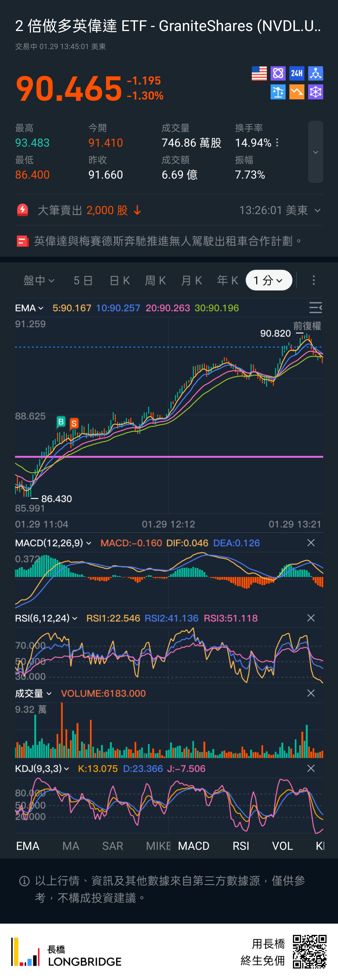338x980 pixels.
Task: Open the 1 分 interval dropdown
Action: tap(269, 280)
